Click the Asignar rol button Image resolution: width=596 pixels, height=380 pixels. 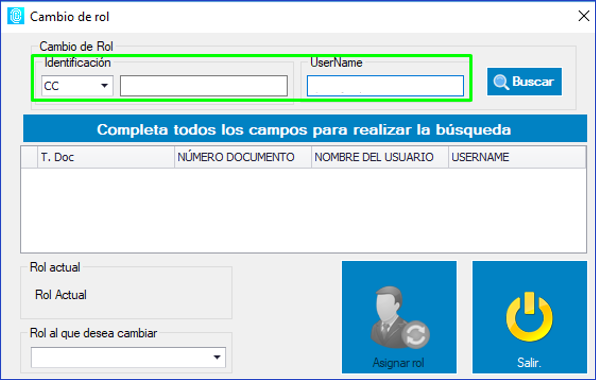point(399,317)
